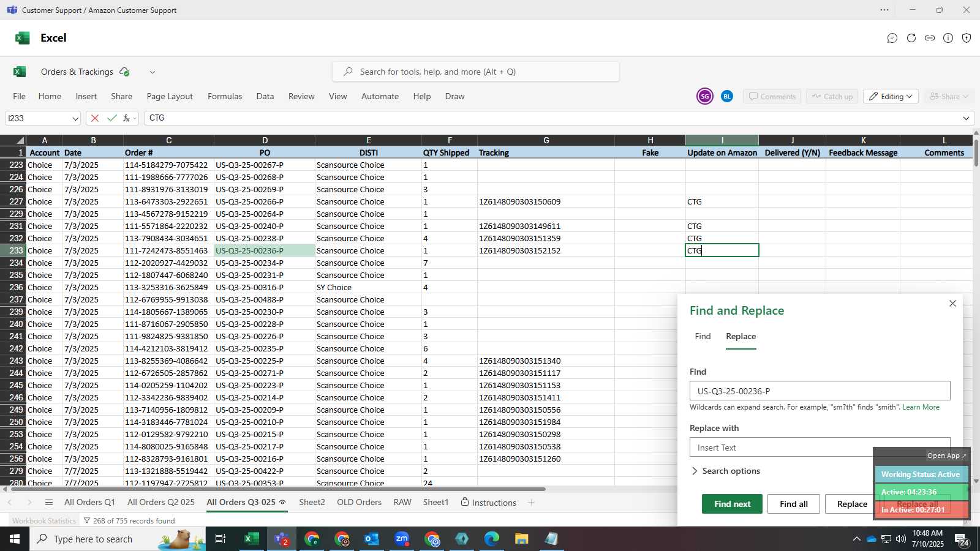This screenshot has height=551, width=980.
Task: Open the Data ribbon tab
Action: (265, 96)
